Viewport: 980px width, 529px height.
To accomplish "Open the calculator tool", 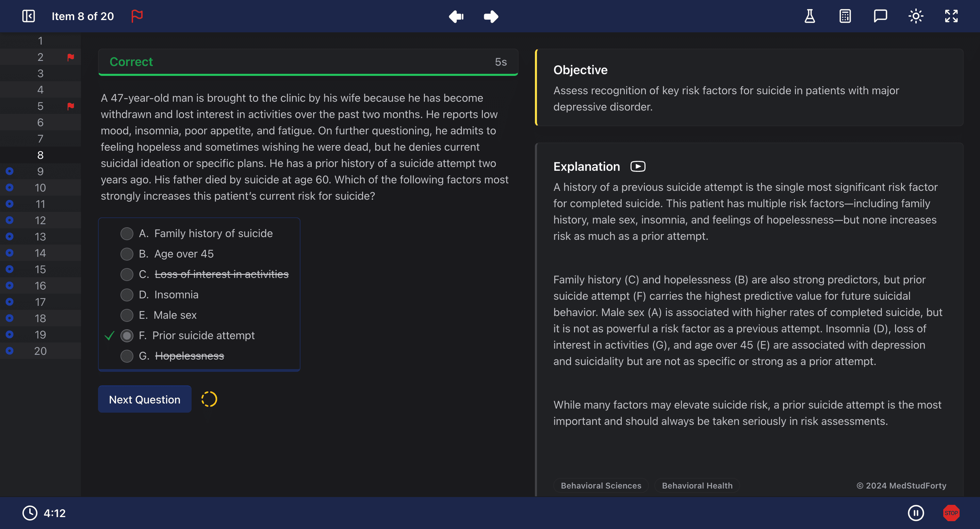I will pos(845,16).
